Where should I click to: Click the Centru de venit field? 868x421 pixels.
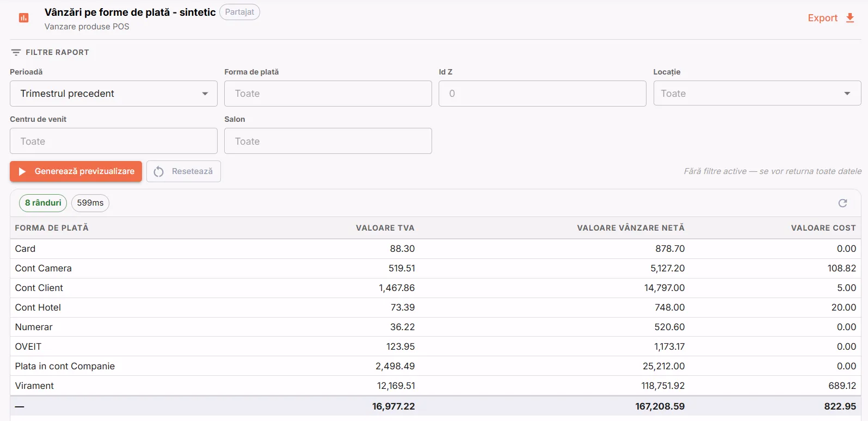point(114,141)
